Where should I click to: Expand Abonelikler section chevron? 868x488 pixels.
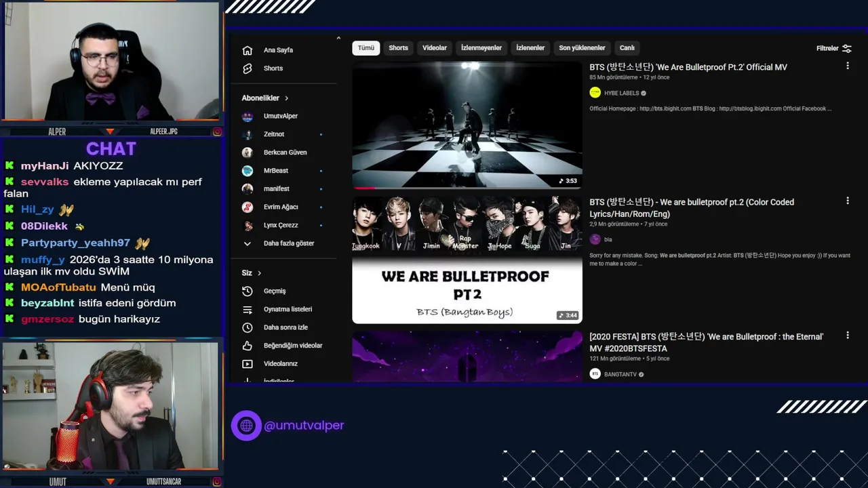point(286,98)
